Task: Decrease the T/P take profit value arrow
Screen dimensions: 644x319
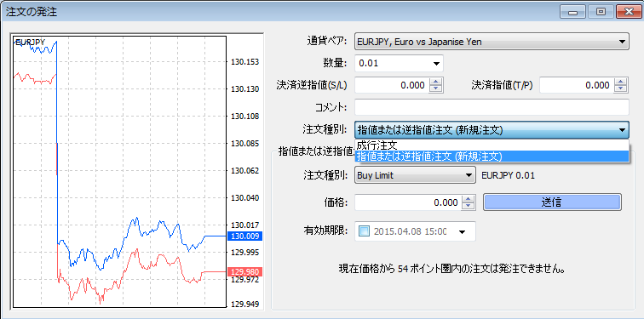Action: tap(621, 89)
